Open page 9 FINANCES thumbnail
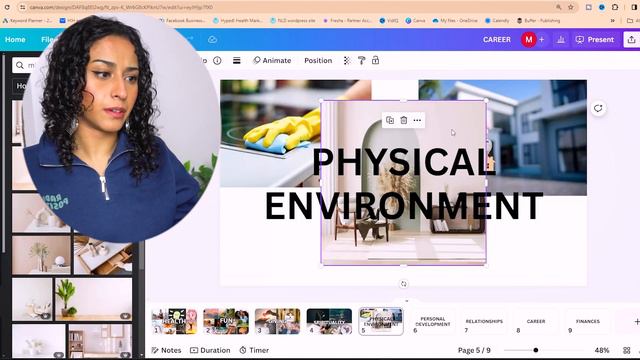 point(588,322)
